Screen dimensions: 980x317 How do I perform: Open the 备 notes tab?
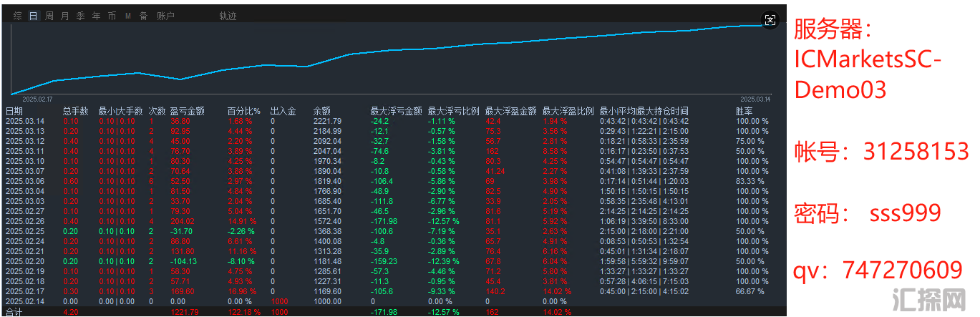tap(143, 16)
